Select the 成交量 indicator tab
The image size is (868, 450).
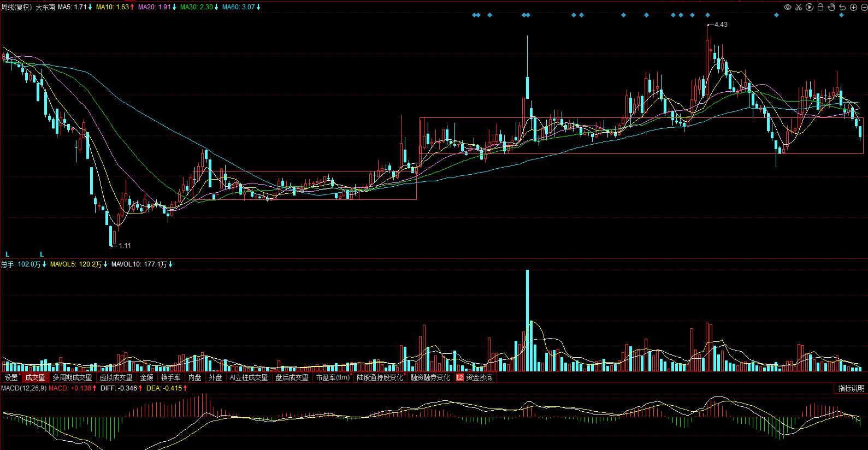36,377
